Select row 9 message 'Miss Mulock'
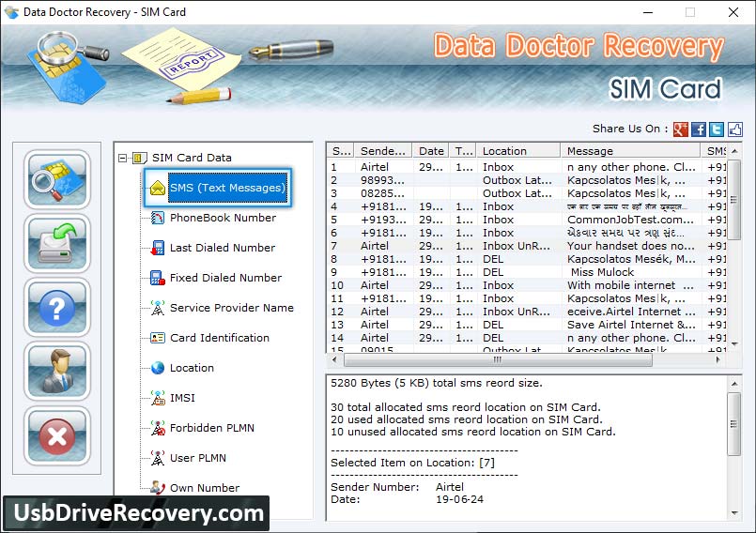 coord(602,272)
